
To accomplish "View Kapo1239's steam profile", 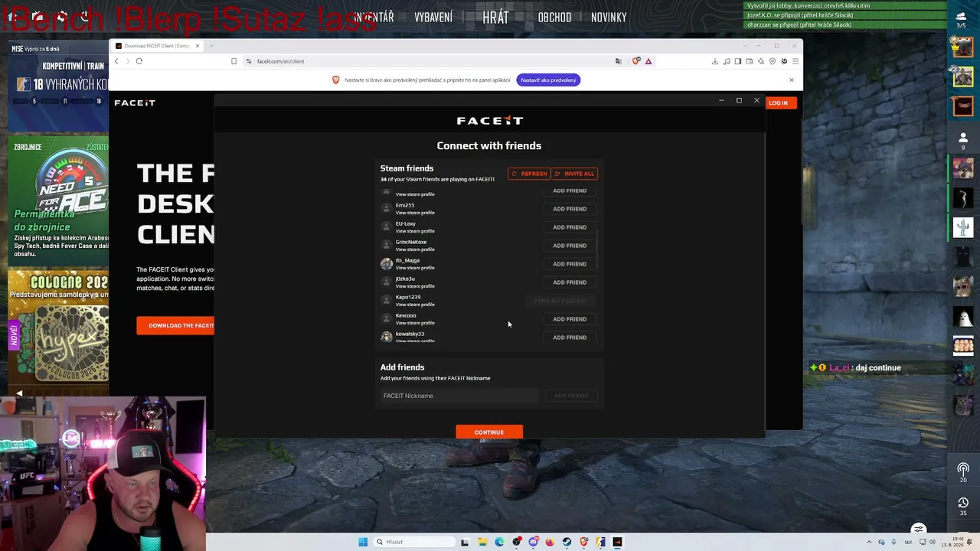I will click(415, 305).
